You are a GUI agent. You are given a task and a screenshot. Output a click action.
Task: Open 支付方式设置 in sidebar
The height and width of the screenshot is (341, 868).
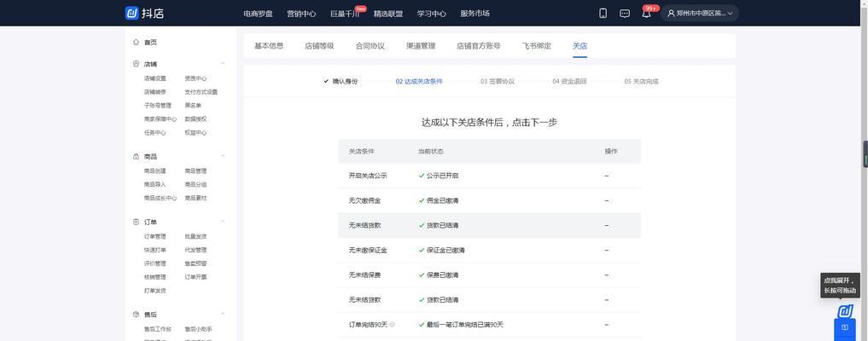[201, 92]
